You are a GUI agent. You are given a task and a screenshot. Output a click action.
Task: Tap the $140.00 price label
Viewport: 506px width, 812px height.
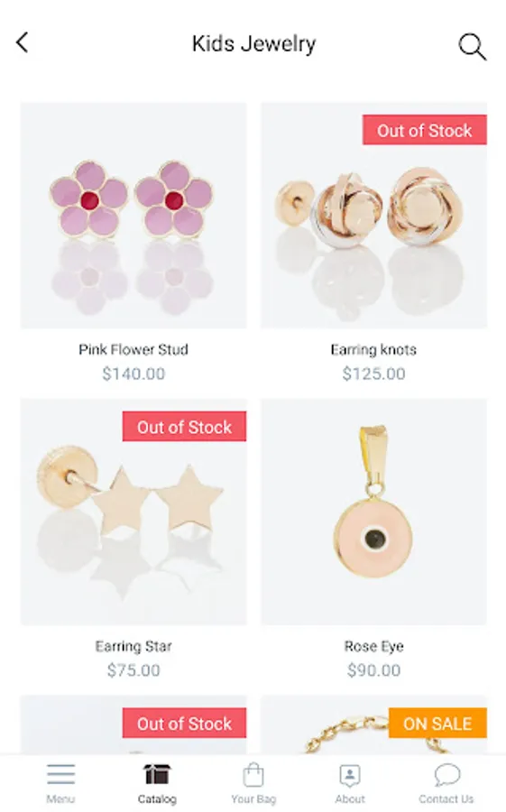click(133, 374)
